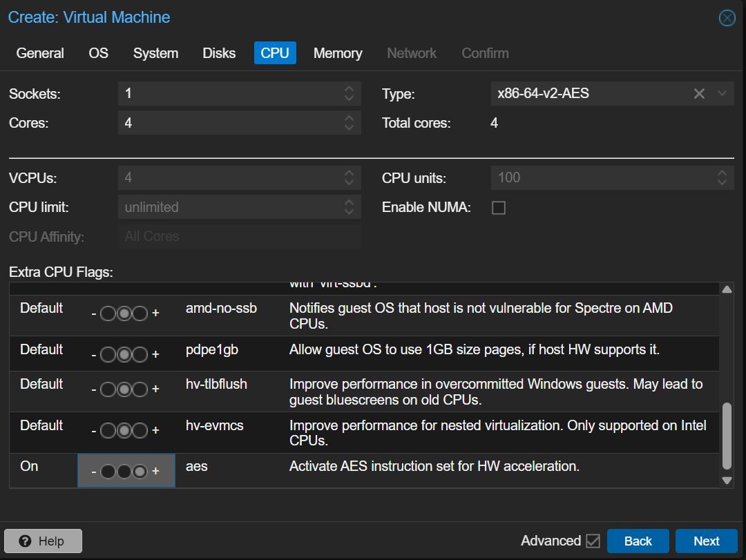Switch to the Memory tab
Screen dimensions: 746x560
pos(337,53)
